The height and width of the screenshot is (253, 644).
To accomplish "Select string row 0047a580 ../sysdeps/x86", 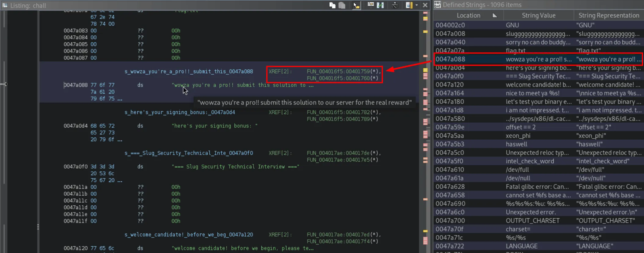I will point(539,119).
